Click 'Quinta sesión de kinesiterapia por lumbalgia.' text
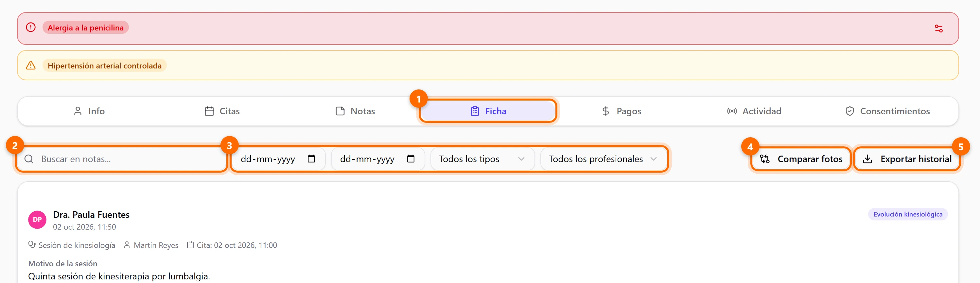This screenshot has height=283, width=980. point(119,276)
